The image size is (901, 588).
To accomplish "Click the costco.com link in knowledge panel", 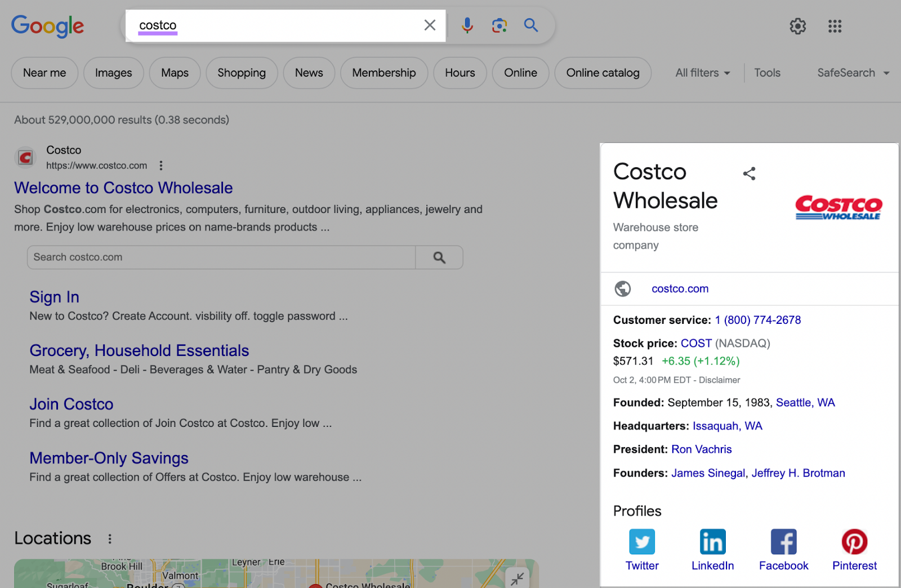I will point(680,288).
